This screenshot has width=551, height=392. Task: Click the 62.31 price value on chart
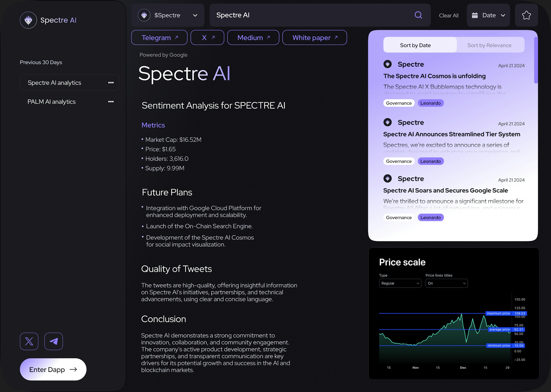(519, 329)
